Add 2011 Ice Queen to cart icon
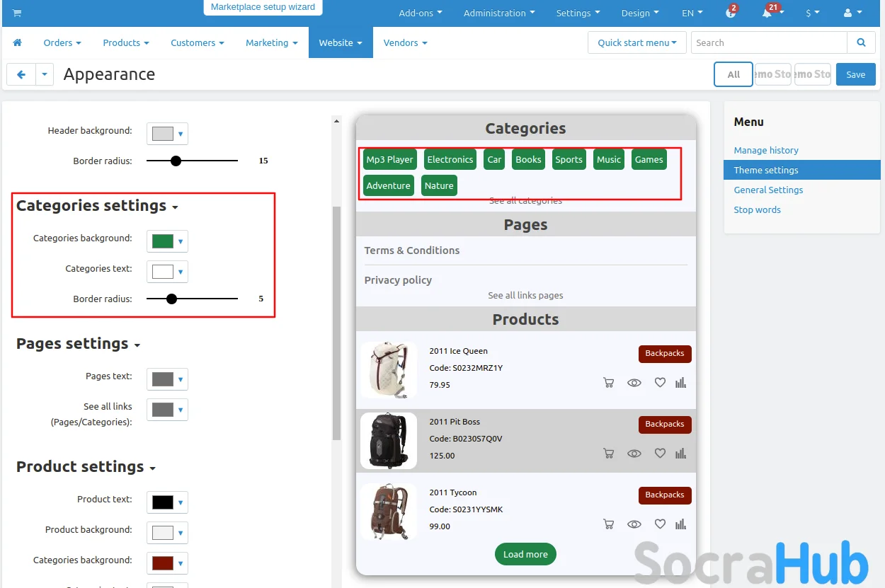This screenshot has height=588, width=885. (608, 383)
